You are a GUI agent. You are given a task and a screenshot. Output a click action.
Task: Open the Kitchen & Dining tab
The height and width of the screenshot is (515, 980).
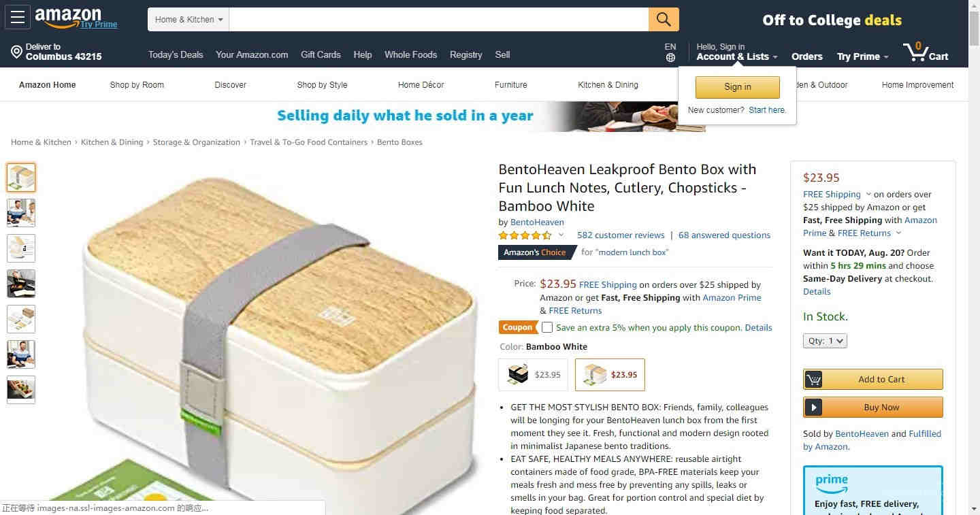pos(608,85)
